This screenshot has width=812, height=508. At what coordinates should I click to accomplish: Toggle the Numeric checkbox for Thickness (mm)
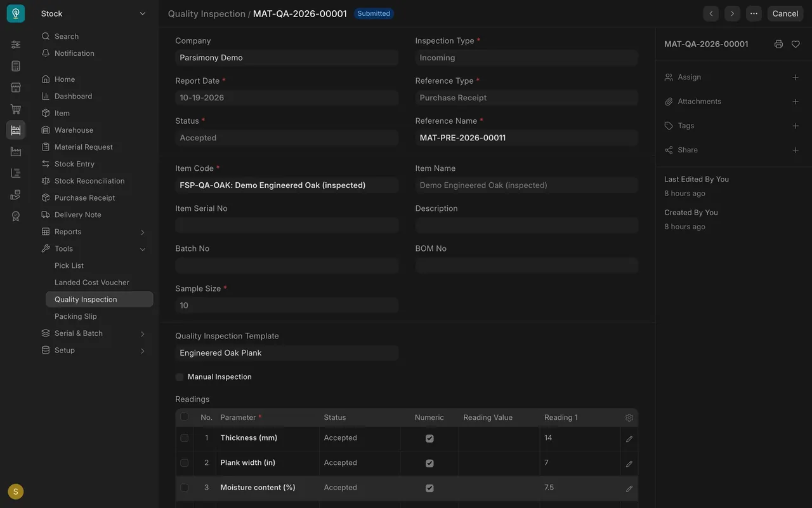[x=429, y=439]
